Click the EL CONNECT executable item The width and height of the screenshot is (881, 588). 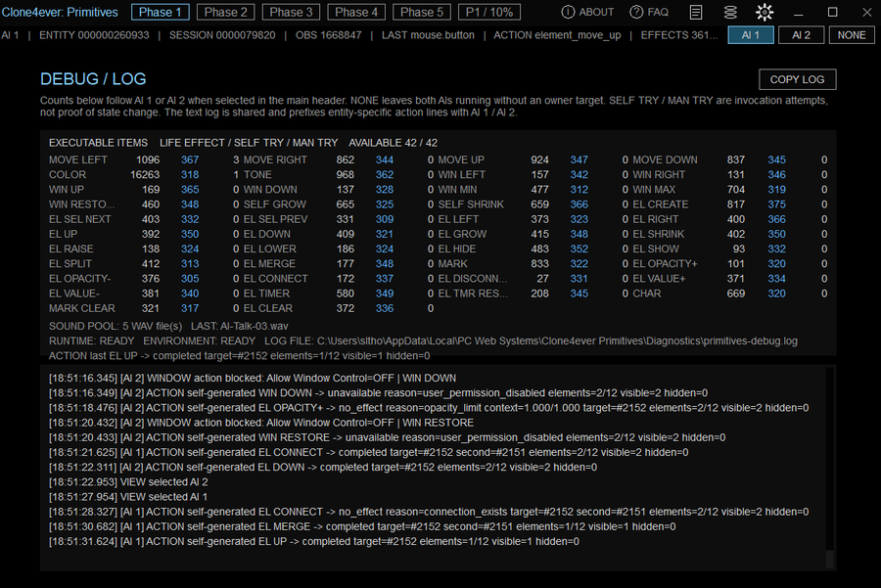pyautogui.click(x=275, y=279)
